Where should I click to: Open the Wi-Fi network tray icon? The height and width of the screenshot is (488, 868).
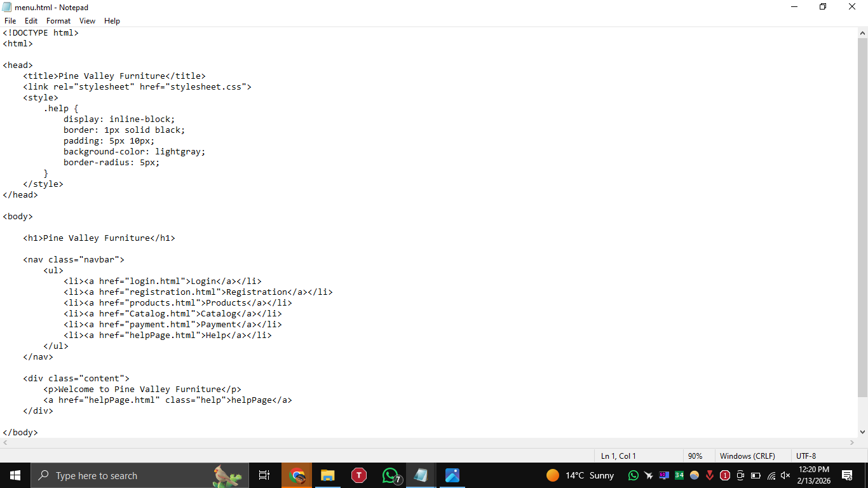(x=771, y=475)
